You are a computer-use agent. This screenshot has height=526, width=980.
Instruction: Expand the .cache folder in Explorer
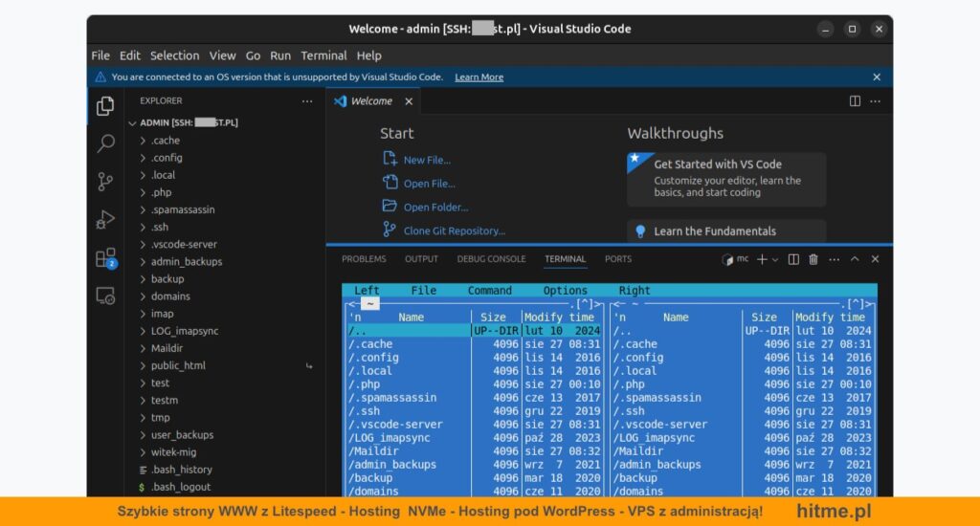point(144,141)
